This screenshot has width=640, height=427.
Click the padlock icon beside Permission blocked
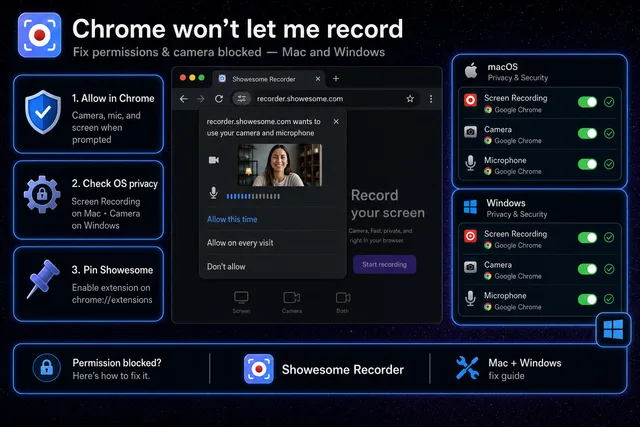[47, 368]
